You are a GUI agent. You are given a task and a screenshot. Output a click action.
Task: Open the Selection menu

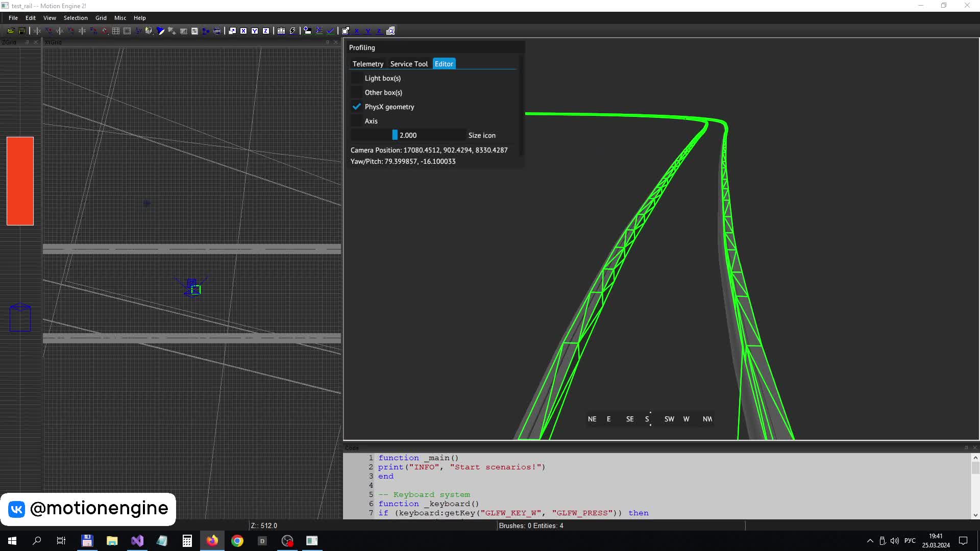76,18
